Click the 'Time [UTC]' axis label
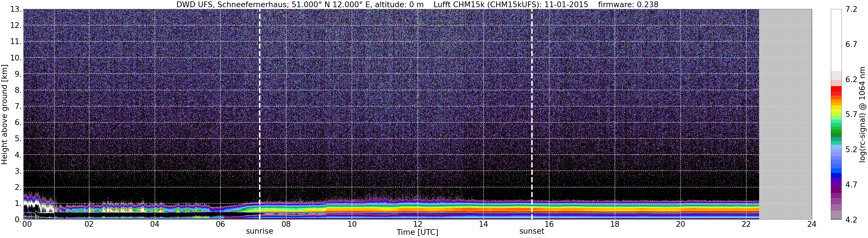This screenshot has width=868, height=238. pos(417,232)
